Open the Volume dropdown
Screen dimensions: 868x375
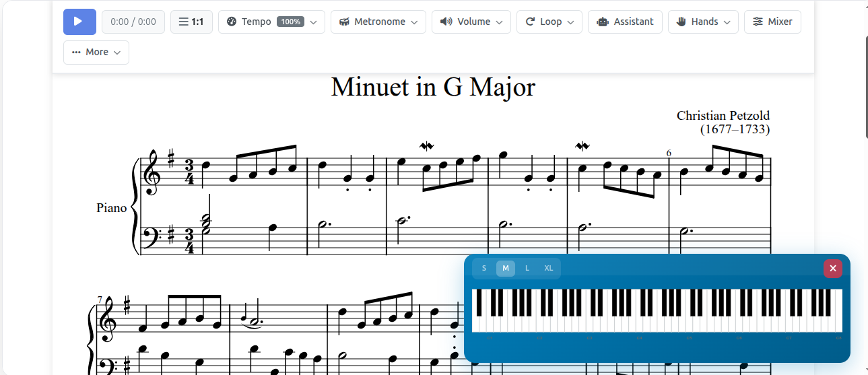point(471,22)
